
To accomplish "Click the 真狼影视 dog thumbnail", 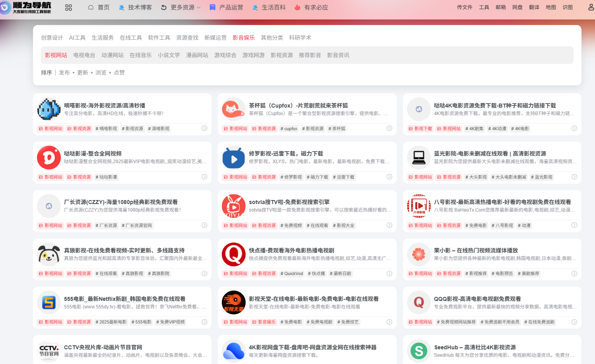I will pyautogui.click(x=48, y=254).
